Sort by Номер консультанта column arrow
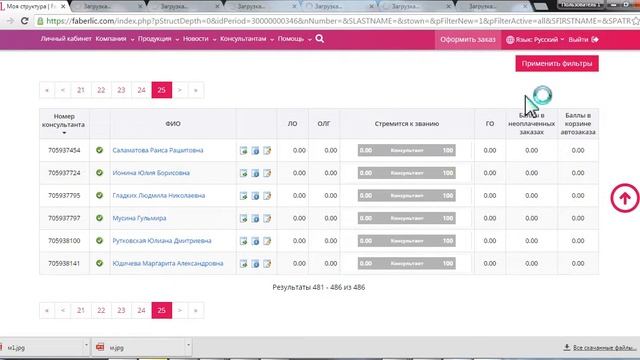 pyautogui.click(x=64, y=133)
